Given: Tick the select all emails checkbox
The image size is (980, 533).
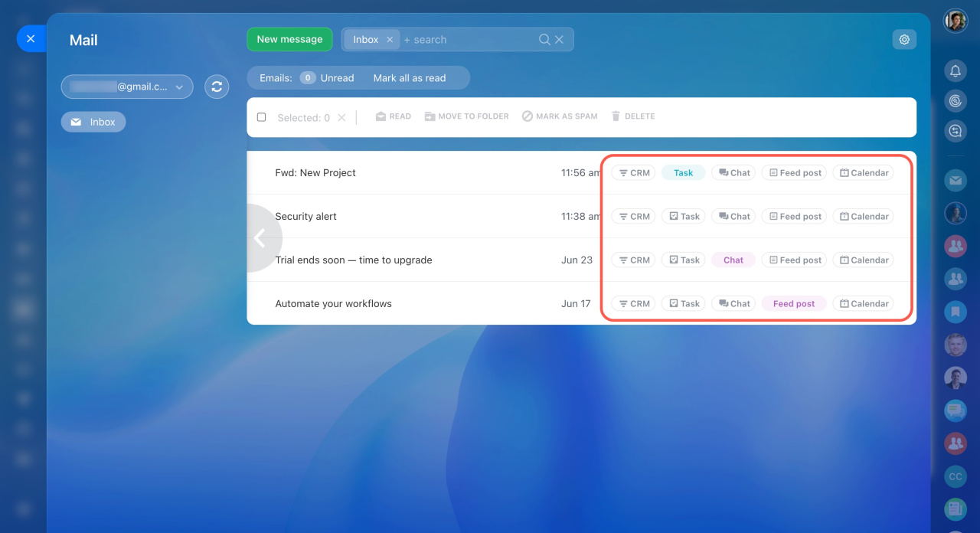Looking at the screenshot, I should [262, 117].
